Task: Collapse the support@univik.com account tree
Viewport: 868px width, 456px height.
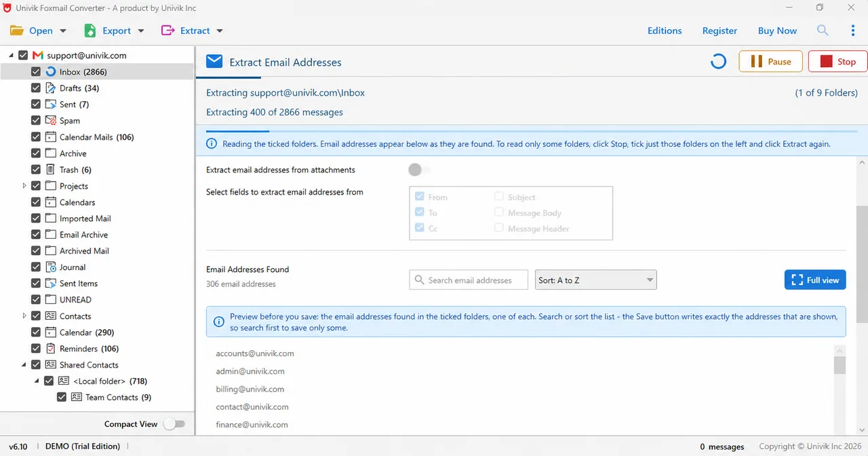Action: click(12, 56)
